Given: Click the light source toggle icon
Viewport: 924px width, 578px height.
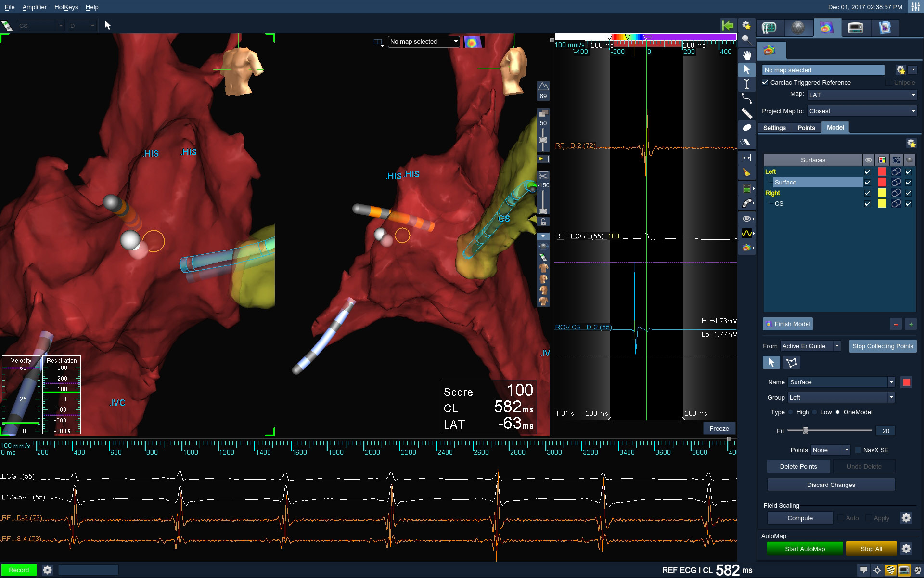Looking at the screenshot, I should [543, 159].
